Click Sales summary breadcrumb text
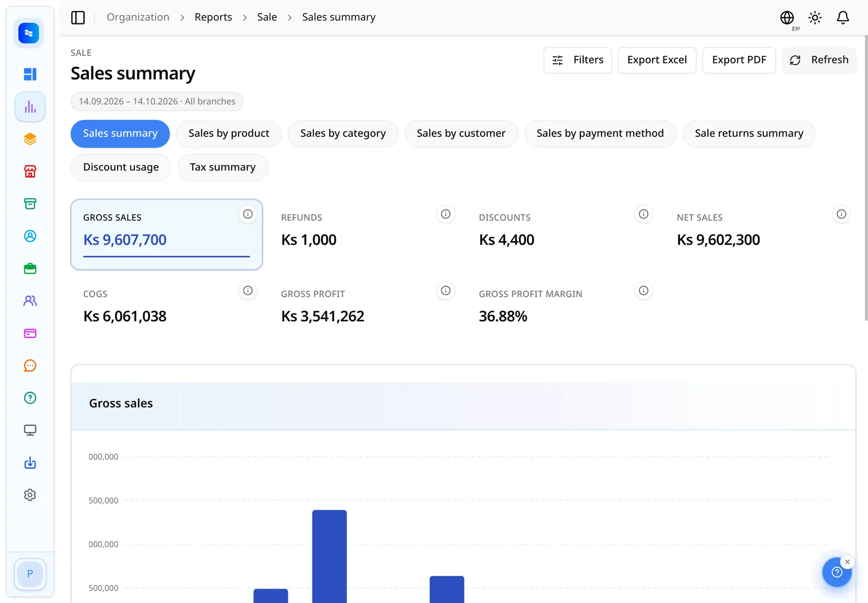The image size is (868, 603). (x=339, y=17)
